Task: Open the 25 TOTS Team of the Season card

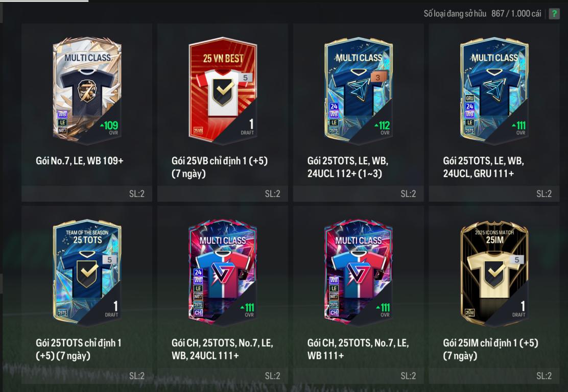Action: (x=87, y=272)
